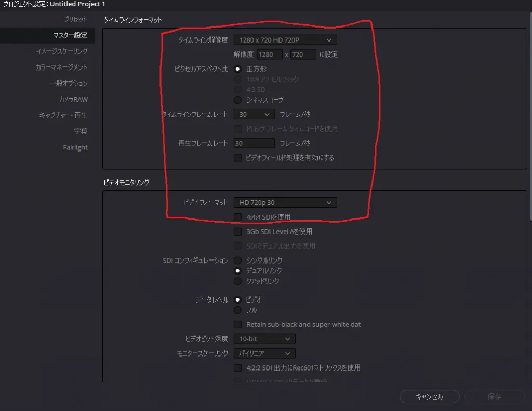Open the ビデオビット深度 10-bit dropdown
The height and width of the screenshot is (411, 532).
pyautogui.click(x=264, y=339)
